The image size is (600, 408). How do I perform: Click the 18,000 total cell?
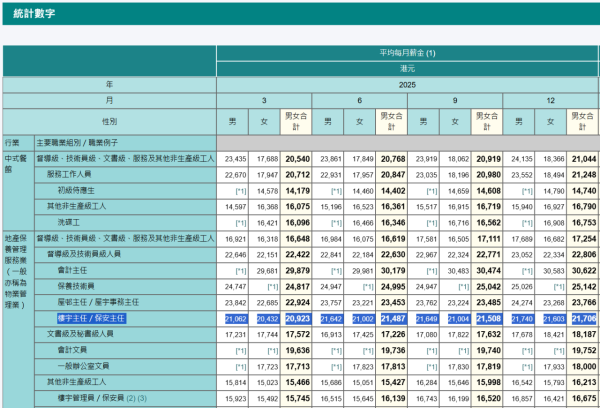pyautogui.click(x=582, y=366)
